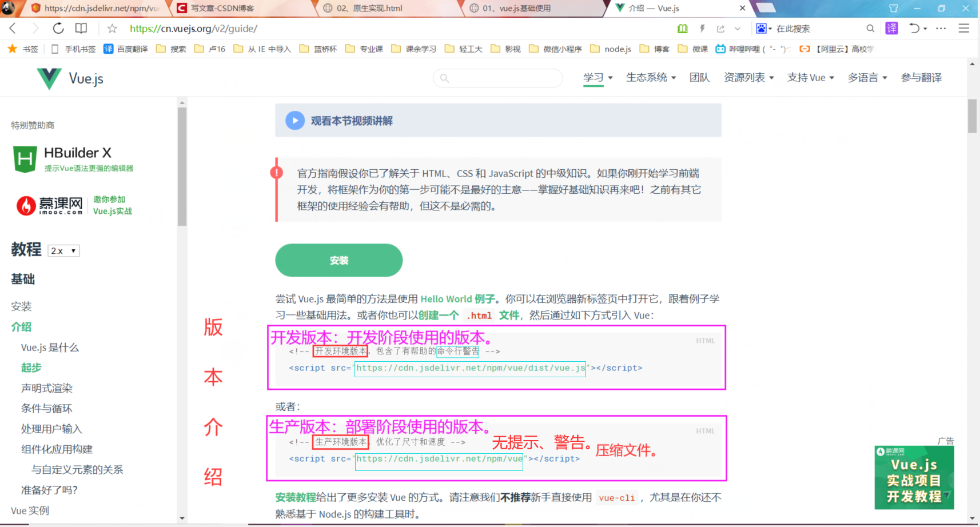Open the 百度翻译 bookmark

point(125,49)
